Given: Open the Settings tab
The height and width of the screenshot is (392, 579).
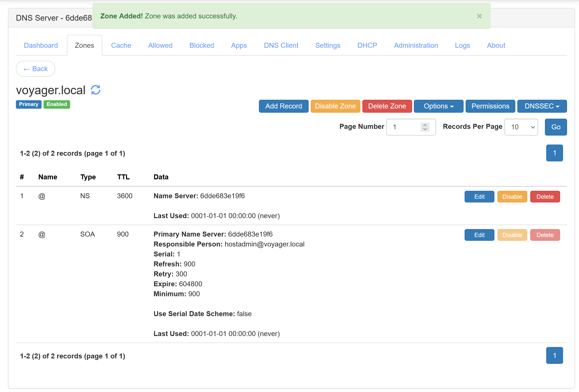Looking at the screenshot, I should click(328, 45).
